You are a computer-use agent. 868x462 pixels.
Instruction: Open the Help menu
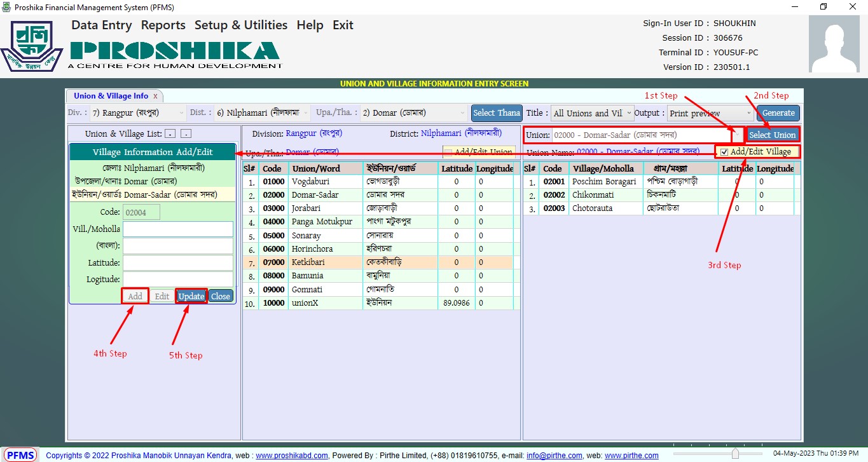pos(310,25)
